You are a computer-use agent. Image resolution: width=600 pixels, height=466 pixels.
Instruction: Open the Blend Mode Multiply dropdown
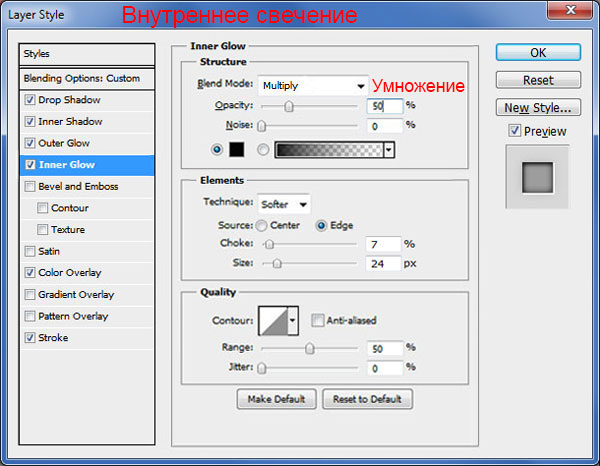click(x=312, y=86)
